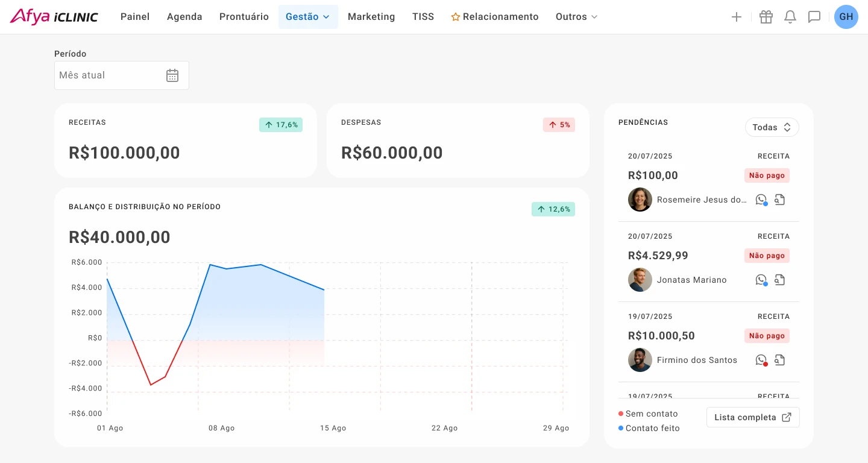
Task: Click the star icon beside Relacionamento
Action: tap(456, 17)
